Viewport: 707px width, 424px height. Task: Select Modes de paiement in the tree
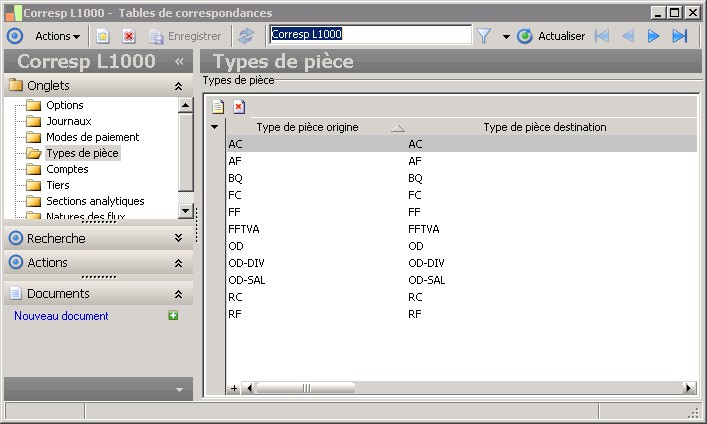[92, 137]
